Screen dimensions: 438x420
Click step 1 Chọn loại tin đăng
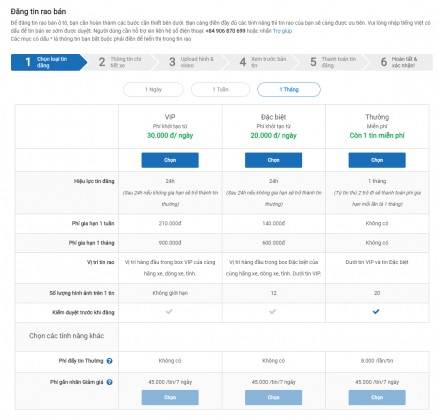click(49, 62)
